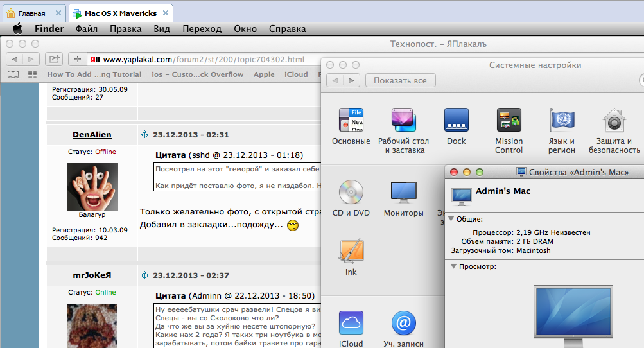Click DenAlien's hand avatar image
Screen dimensions: 644x348
pyautogui.click(x=92, y=187)
